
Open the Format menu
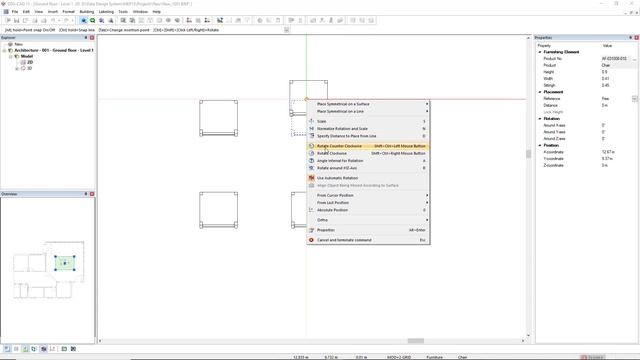(69, 11)
